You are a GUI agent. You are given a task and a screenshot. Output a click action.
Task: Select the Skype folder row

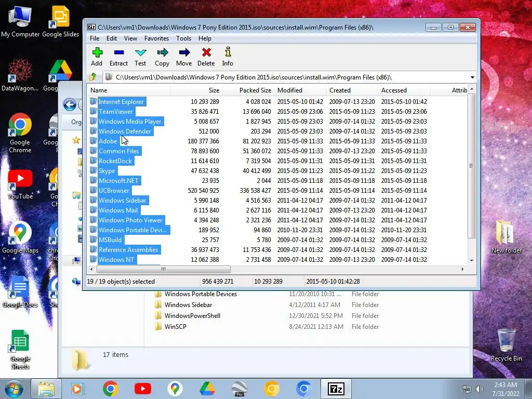(x=103, y=170)
